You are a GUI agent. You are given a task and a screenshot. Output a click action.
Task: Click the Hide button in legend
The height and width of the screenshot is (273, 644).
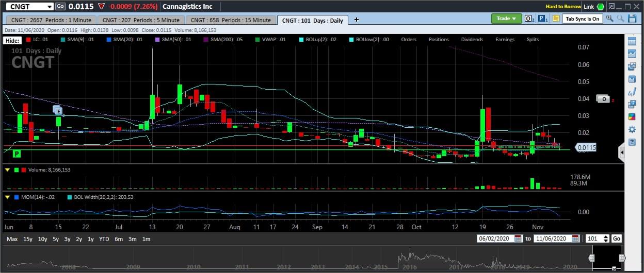point(12,40)
